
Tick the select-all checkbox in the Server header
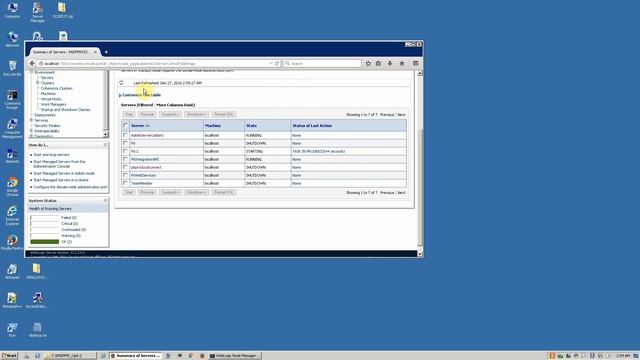[126, 125]
